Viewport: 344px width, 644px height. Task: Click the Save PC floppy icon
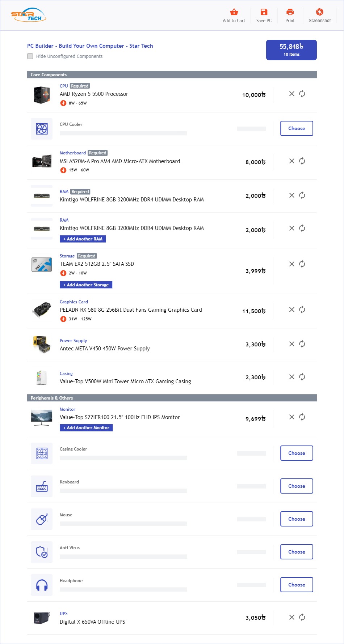tap(264, 12)
